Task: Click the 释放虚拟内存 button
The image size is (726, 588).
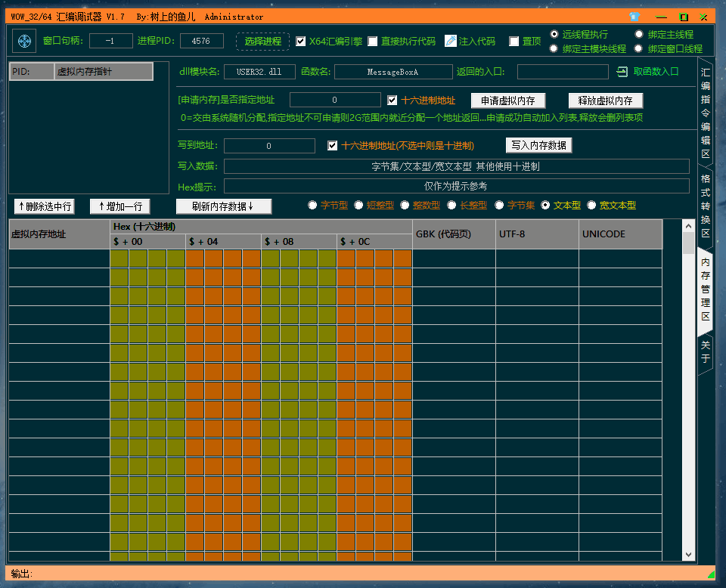Action: [x=605, y=101]
